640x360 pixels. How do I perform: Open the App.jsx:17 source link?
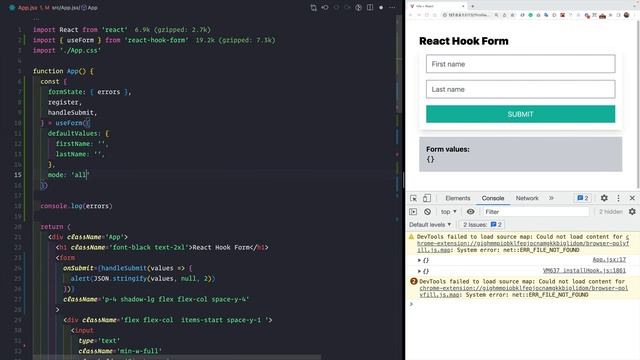609,260
